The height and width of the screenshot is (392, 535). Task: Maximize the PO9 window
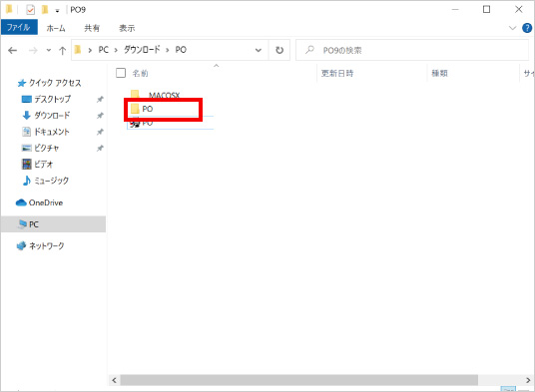tap(486, 10)
